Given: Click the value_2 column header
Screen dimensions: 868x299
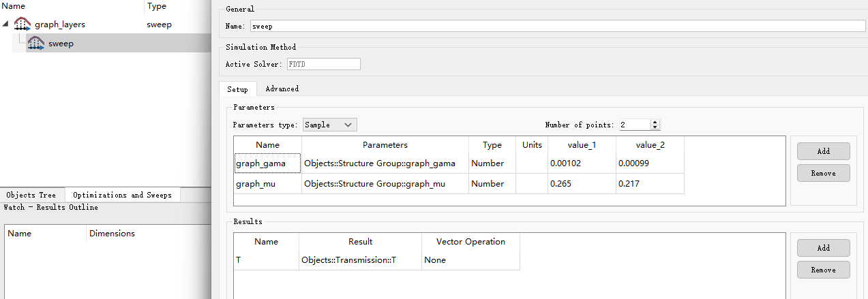Looking at the screenshot, I should pos(650,145).
